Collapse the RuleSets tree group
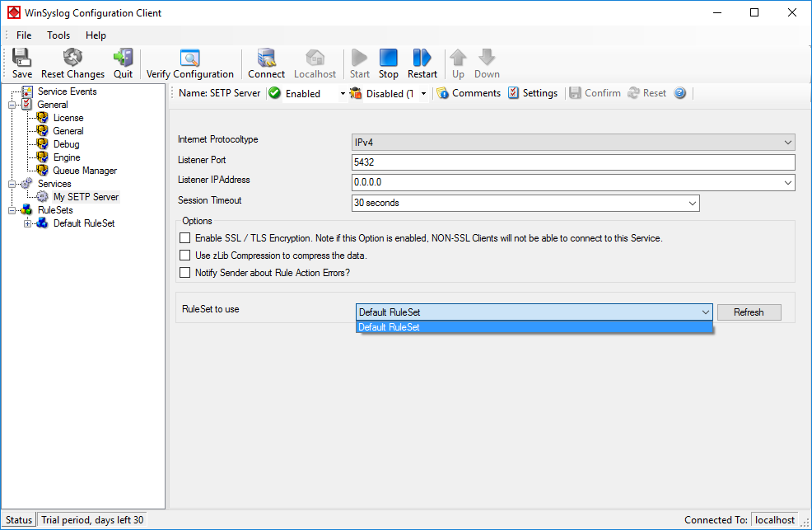Screen dimensions: 812x530 pyautogui.click(x=12, y=210)
